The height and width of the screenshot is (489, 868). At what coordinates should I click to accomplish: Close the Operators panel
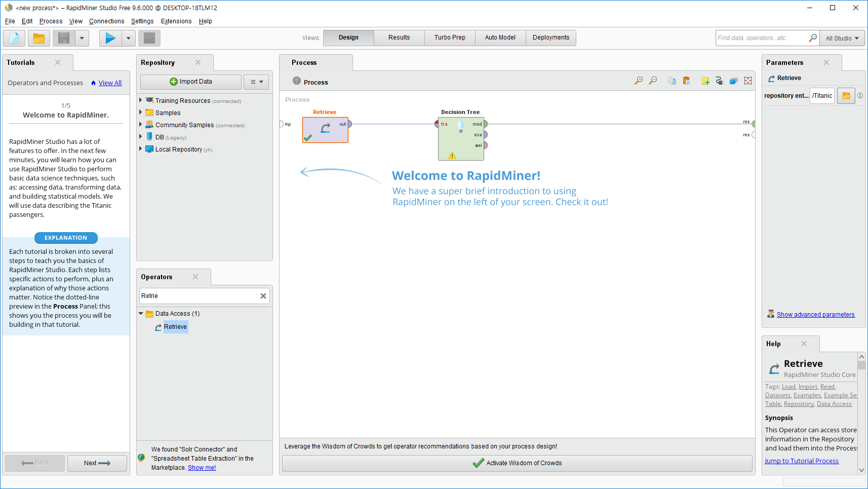(195, 277)
